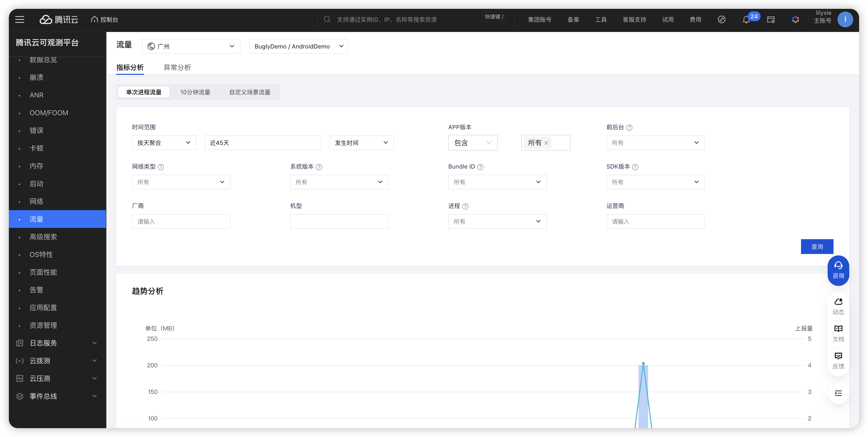Click the 事件总线 sidebar icon
868x437 pixels.
click(19, 396)
